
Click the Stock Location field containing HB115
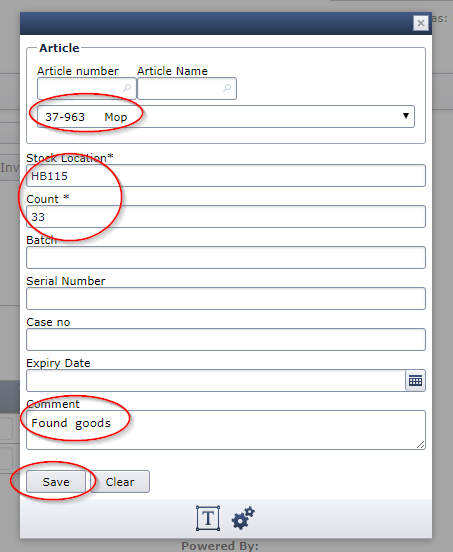click(x=226, y=175)
